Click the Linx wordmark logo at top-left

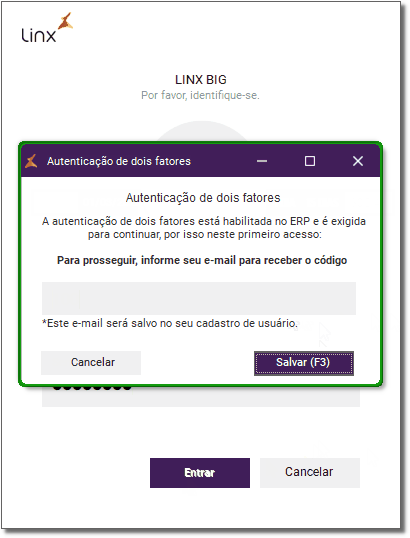[x=39, y=35]
